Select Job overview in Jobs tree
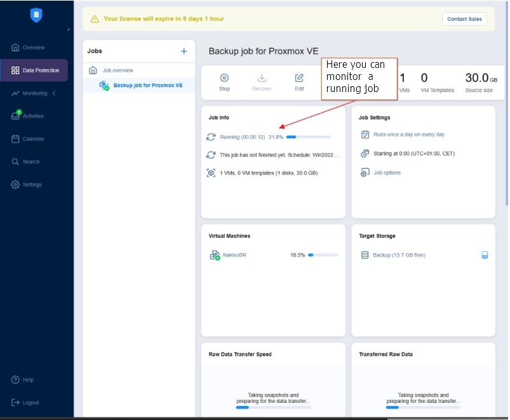This screenshot has height=420, width=510. (117, 70)
